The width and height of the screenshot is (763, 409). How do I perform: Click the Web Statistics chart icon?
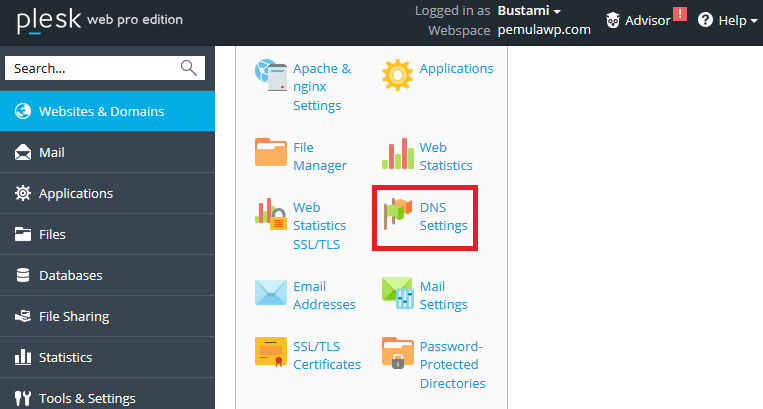pyautogui.click(x=398, y=154)
